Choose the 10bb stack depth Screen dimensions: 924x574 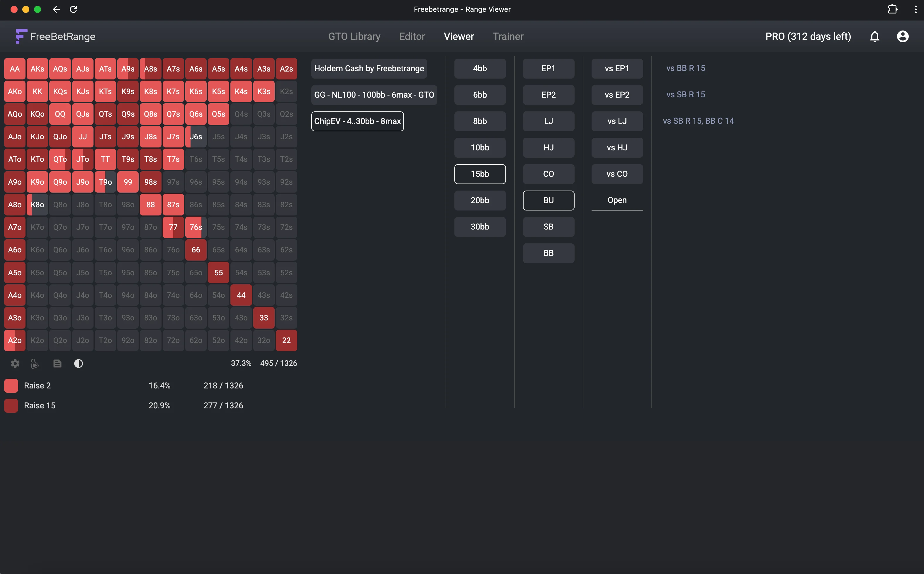click(x=480, y=147)
